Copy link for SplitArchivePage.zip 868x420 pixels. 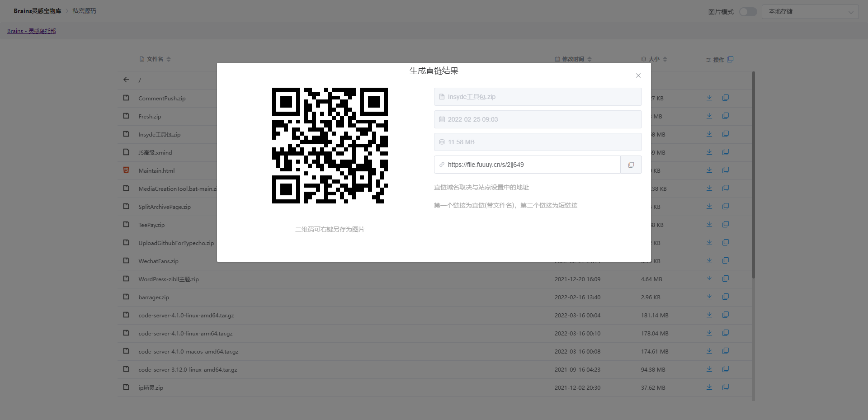pos(726,206)
